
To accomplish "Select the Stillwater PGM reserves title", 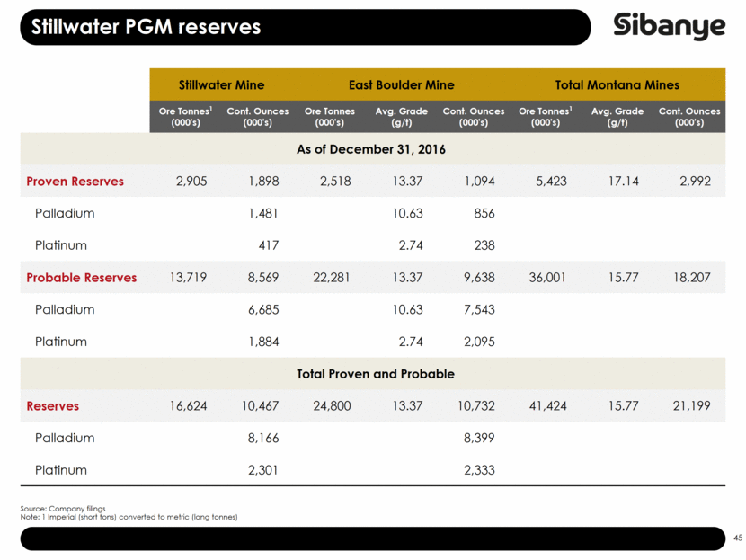I will click(146, 27).
